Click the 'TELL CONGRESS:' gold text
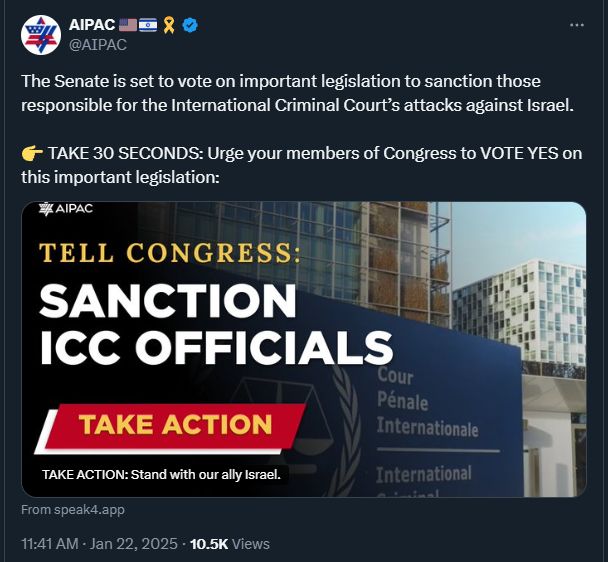The width and height of the screenshot is (608, 562). pyautogui.click(x=169, y=251)
